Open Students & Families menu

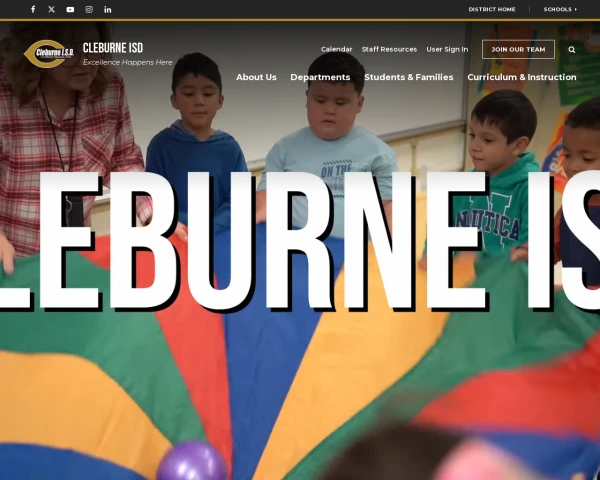[409, 77]
